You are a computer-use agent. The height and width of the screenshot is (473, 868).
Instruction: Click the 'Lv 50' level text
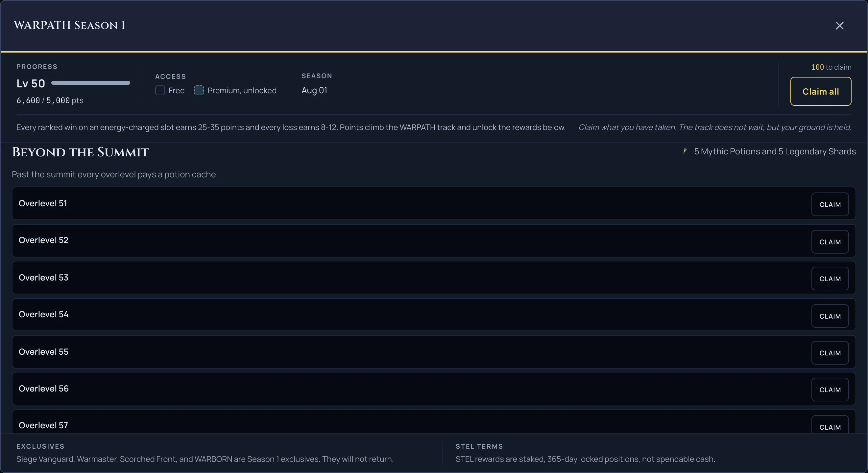(31, 83)
